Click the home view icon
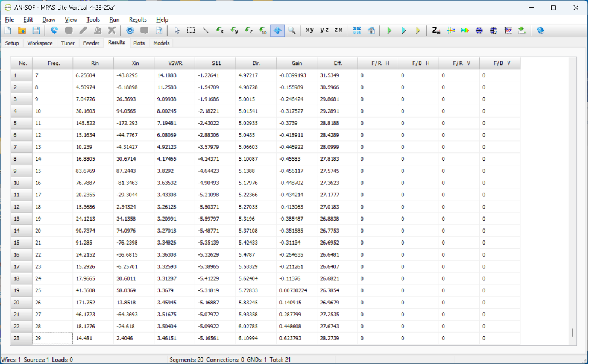The width and height of the screenshot is (589, 364). [371, 31]
